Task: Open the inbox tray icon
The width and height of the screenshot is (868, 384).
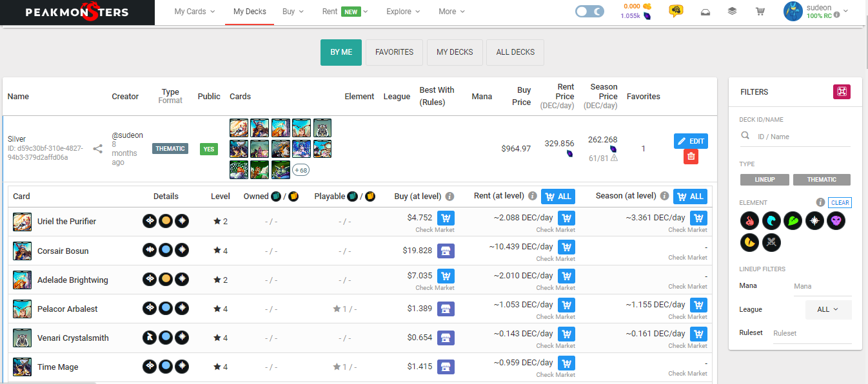Action: [705, 12]
